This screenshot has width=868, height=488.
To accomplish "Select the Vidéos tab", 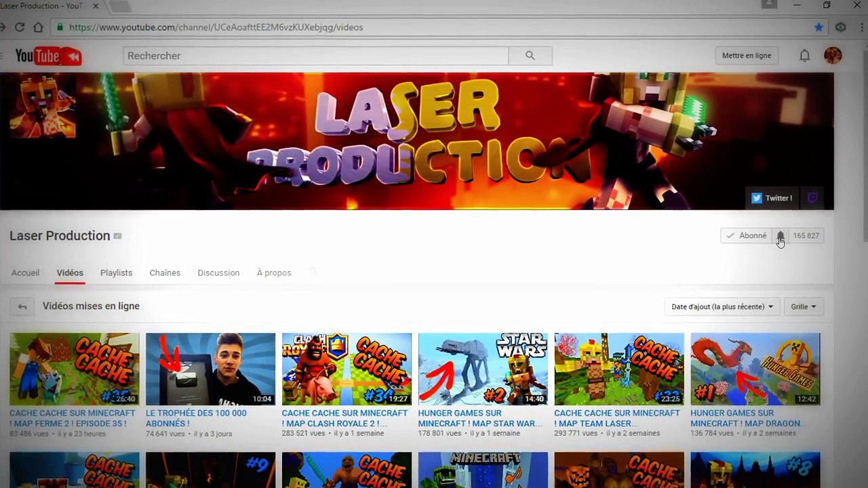I will pyautogui.click(x=70, y=272).
